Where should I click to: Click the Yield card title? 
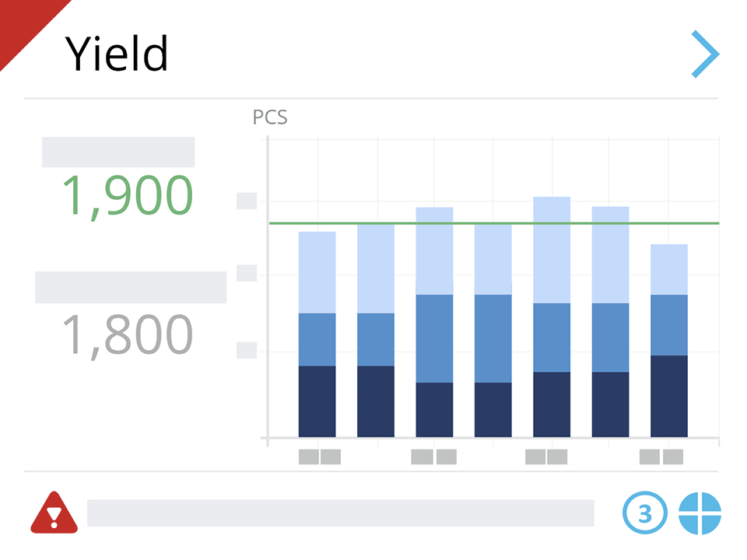(x=117, y=54)
